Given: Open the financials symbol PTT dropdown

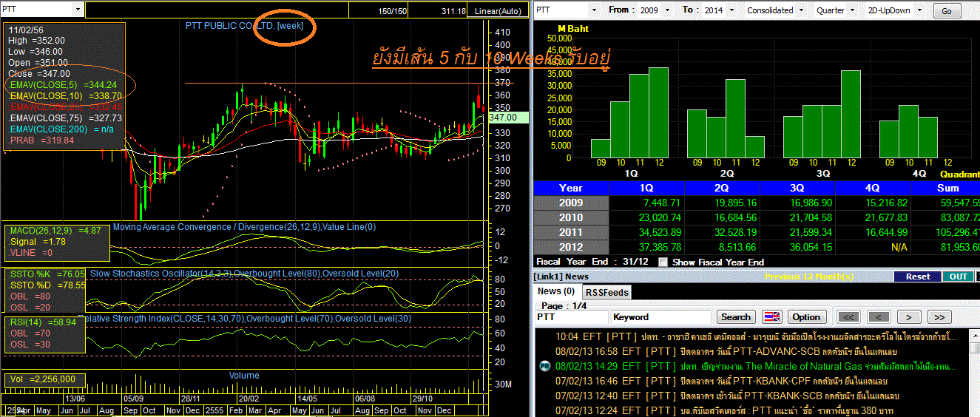Looking at the screenshot, I should coord(595,10).
